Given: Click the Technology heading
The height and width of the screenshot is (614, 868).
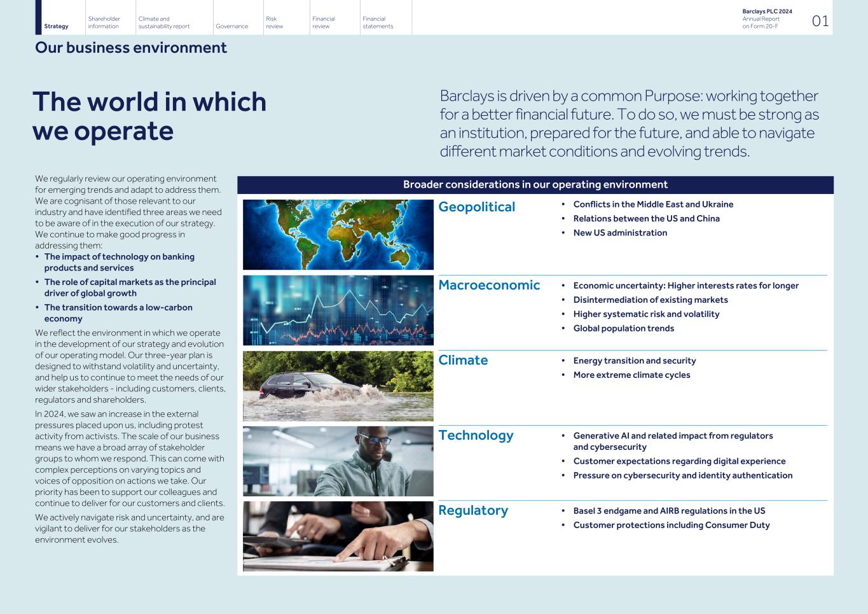Looking at the screenshot, I should point(476,435).
